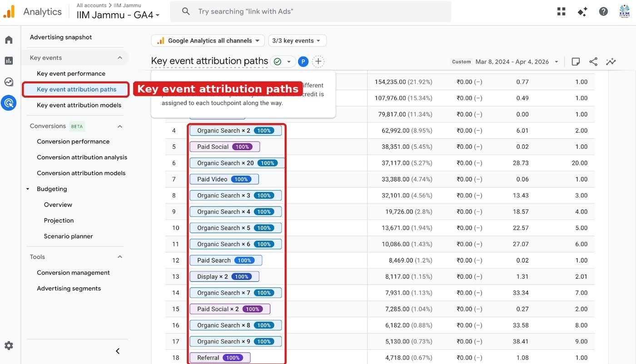The image size is (636, 364).
Task: Click the Organic Search × 3 path chip
Action: coord(236,196)
